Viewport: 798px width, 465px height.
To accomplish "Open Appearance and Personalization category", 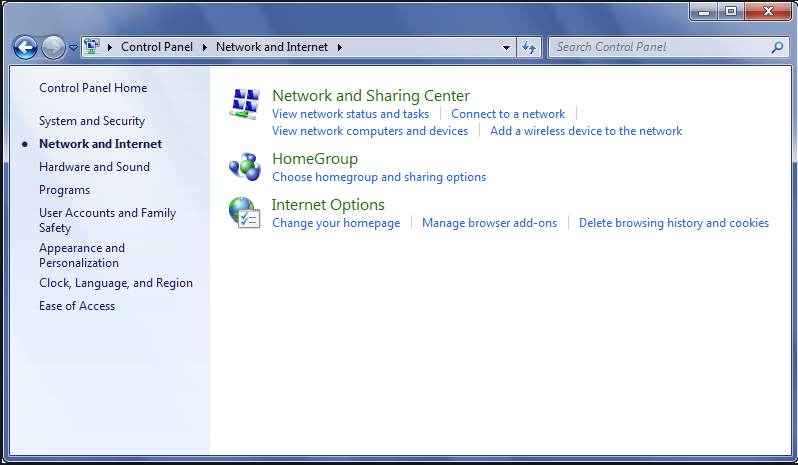I will [x=82, y=255].
